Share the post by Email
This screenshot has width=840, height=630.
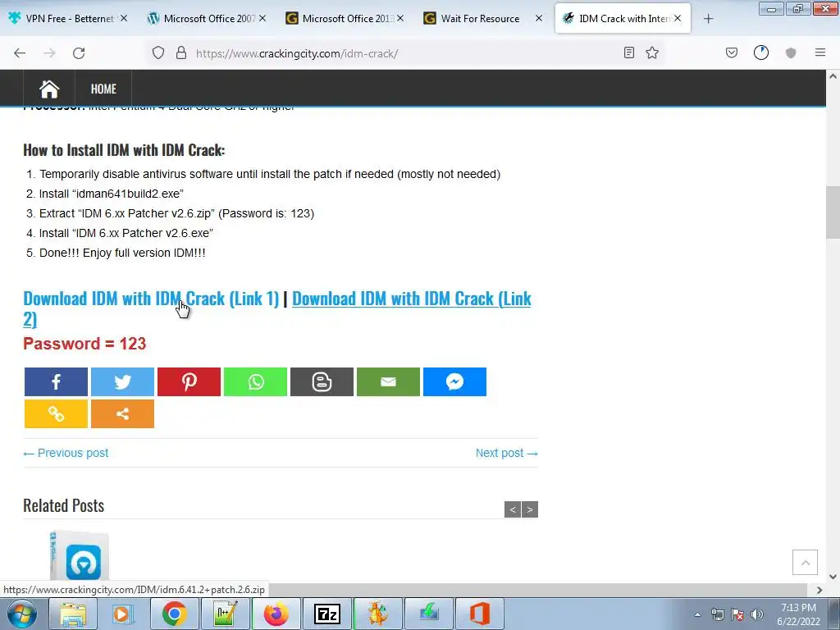click(388, 382)
